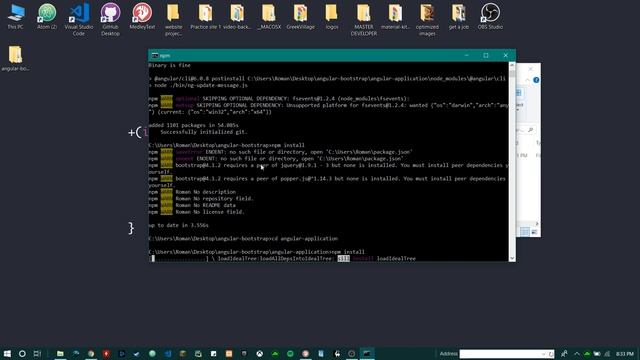The height and width of the screenshot is (360, 640).
Task: Click the 'up to date in 3.556s' line
Action: coord(178,225)
